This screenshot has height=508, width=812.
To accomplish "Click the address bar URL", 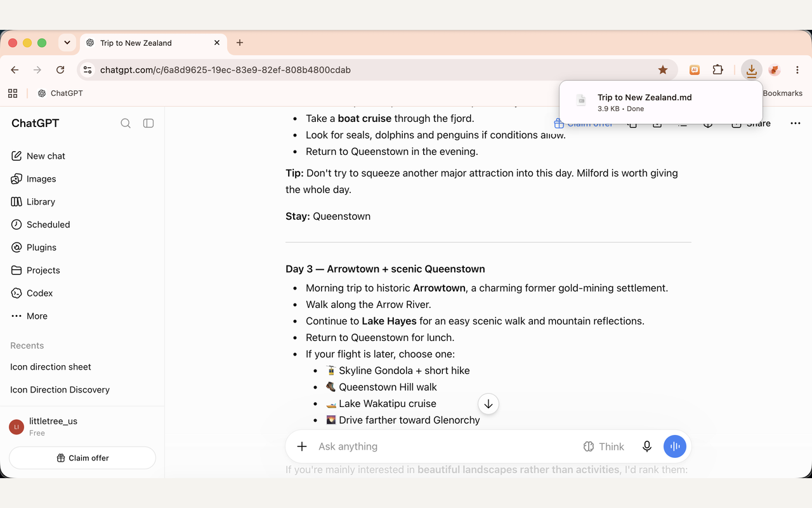I will pos(225,70).
